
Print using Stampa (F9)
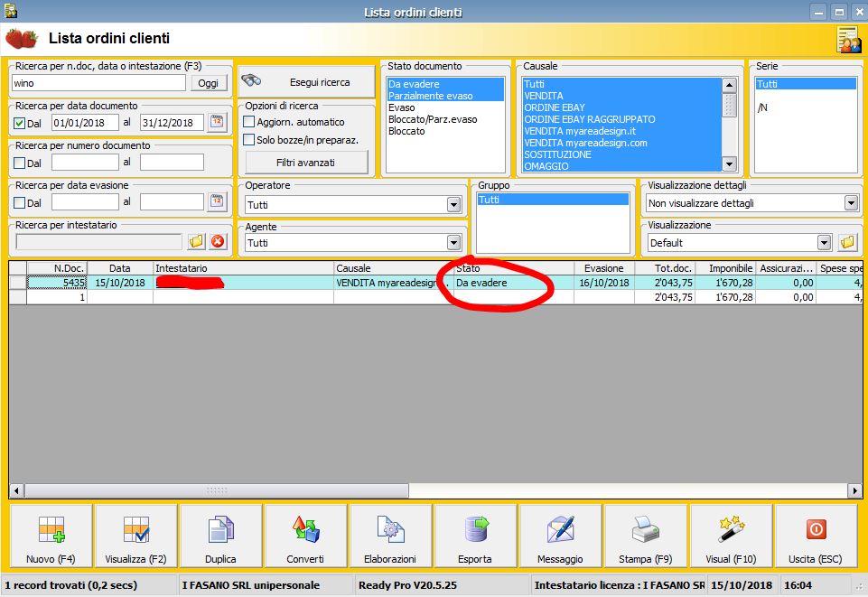(x=646, y=536)
